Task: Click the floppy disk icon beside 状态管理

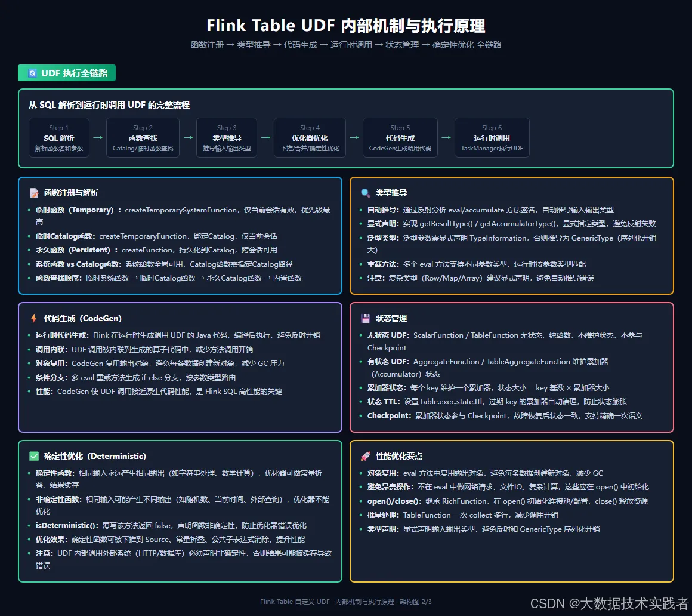Action: [x=366, y=318]
